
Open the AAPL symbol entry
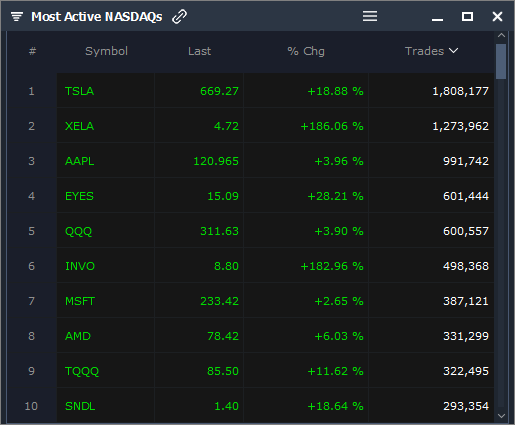pyautogui.click(x=79, y=161)
